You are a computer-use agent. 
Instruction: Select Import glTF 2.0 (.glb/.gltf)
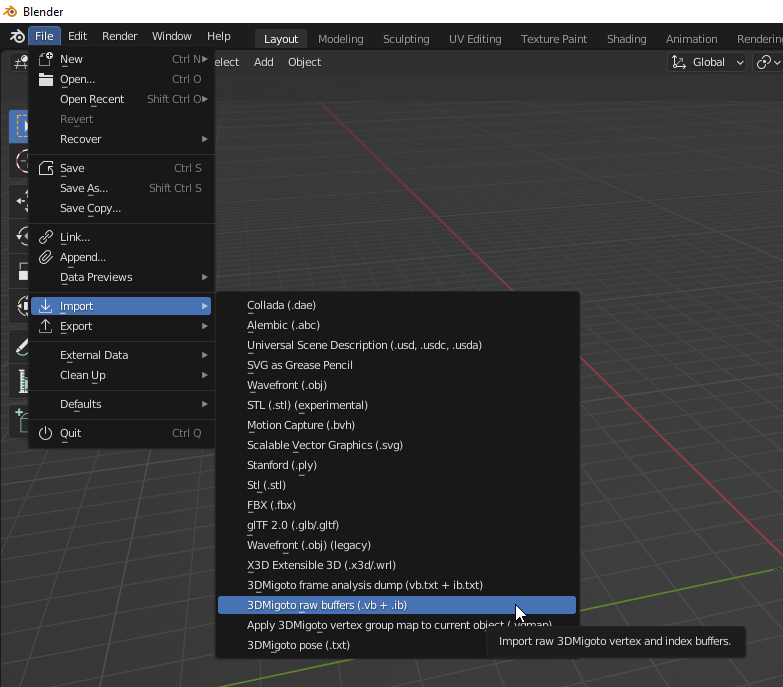(397, 525)
